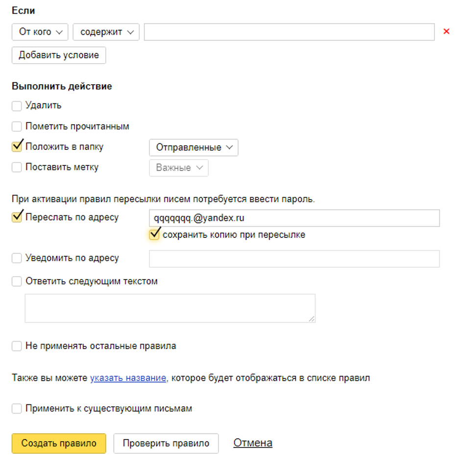Click the red X to remove the condition
The width and height of the screenshot is (476, 467).
coord(446,32)
